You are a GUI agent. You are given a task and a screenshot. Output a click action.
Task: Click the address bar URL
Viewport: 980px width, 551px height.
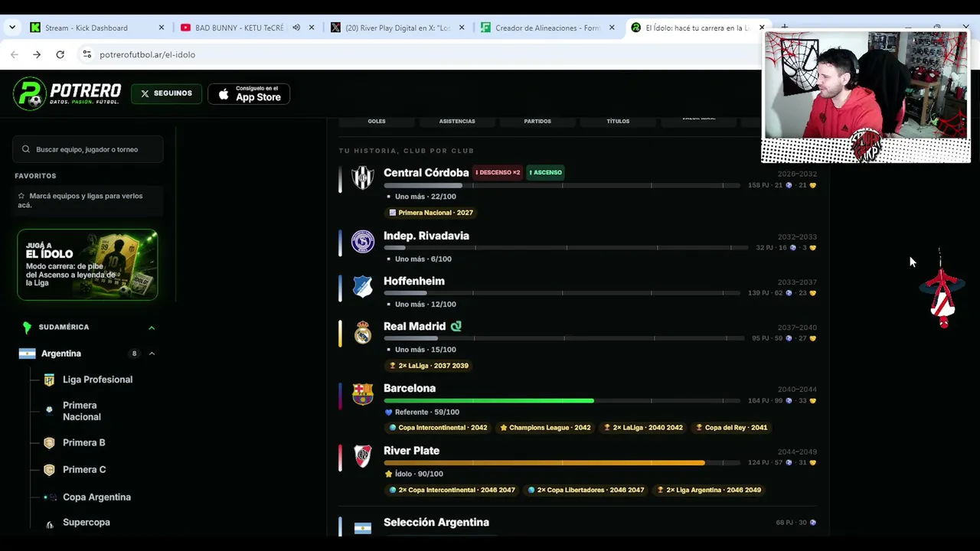click(x=147, y=54)
